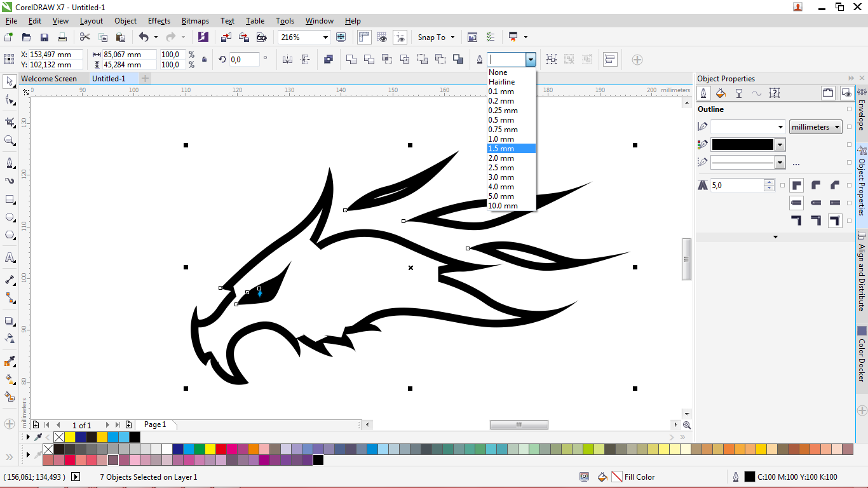The height and width of the screenshot is (488, 868).
Task: Select the Crop tool
Action: pyautogui.click(x=10, y=122)
